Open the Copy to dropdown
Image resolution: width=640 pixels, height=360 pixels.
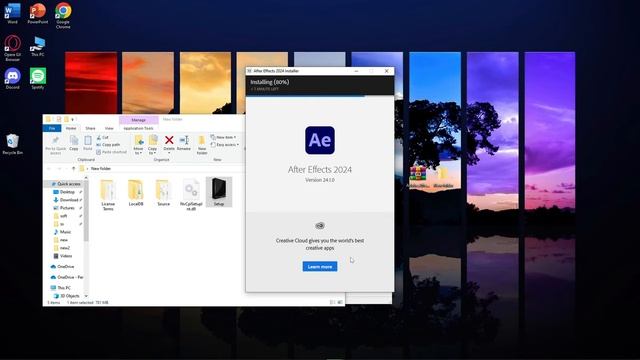(153, 145)
